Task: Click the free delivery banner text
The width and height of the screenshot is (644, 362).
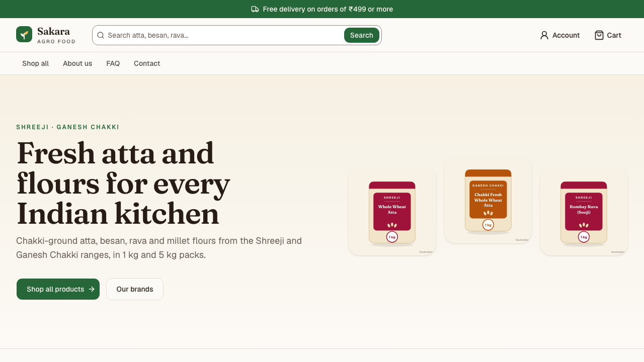Action: pos(328,9)
